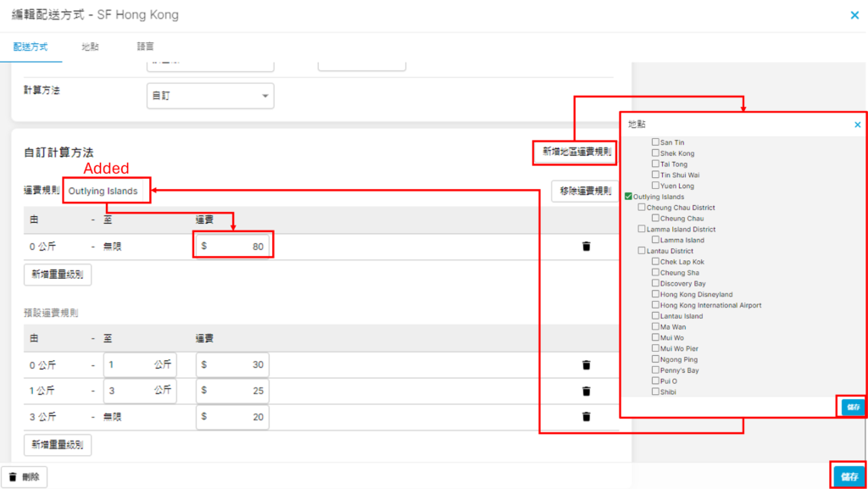
Task: Uncheck the Outlying Islands checkbox
Action: pos(628,197)
